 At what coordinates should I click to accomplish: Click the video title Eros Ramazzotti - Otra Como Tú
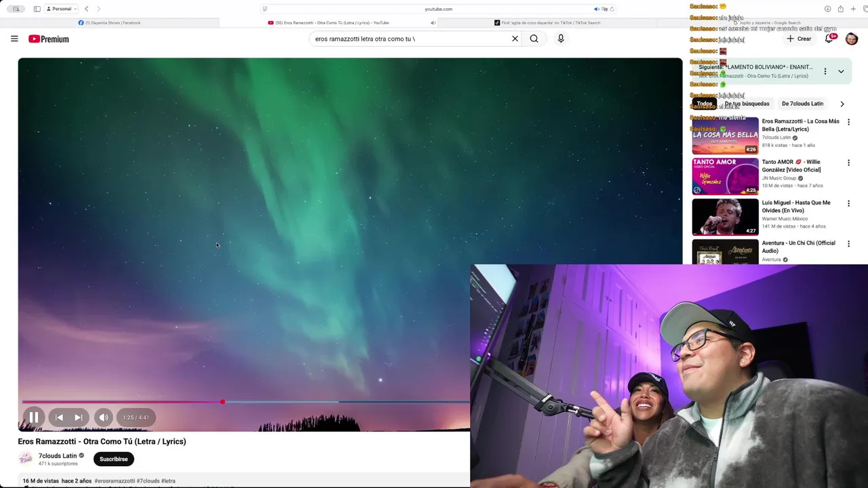pyautogui.click(x=102, y=441)
